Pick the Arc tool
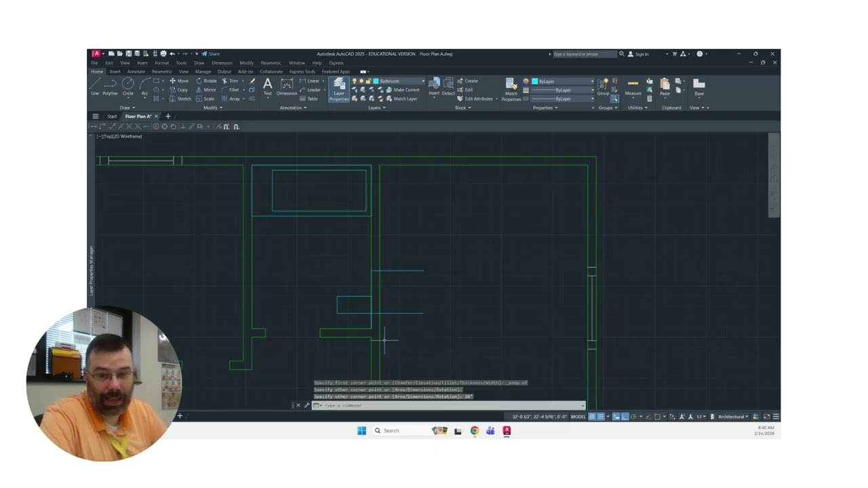Viewport: 868px width, 488px height. [x=144, y=86]
